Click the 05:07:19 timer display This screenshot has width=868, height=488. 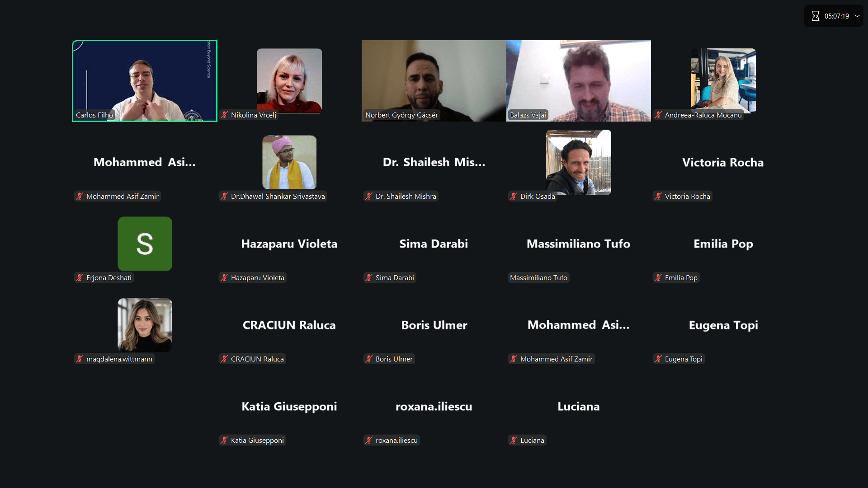pos(837,16)
